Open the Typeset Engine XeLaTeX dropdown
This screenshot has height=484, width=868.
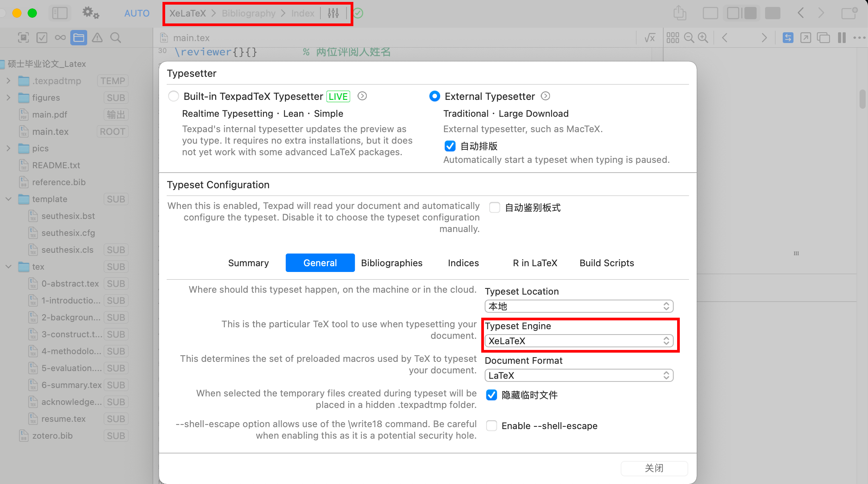point(579,341)
